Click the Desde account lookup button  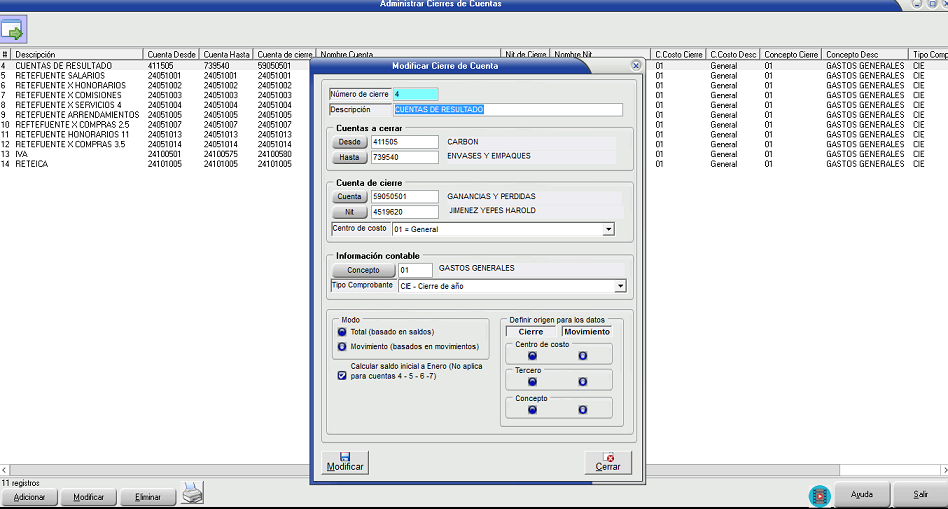pos(349,142)
